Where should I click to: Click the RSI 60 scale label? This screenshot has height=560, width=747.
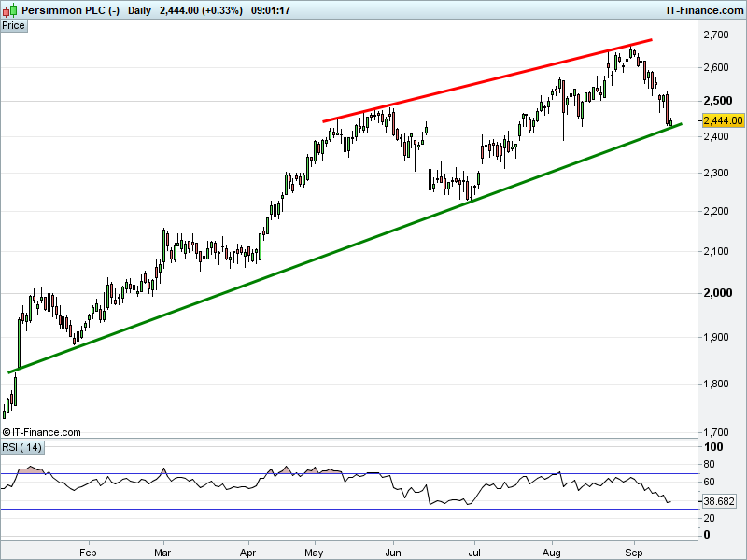coord(709,482)
